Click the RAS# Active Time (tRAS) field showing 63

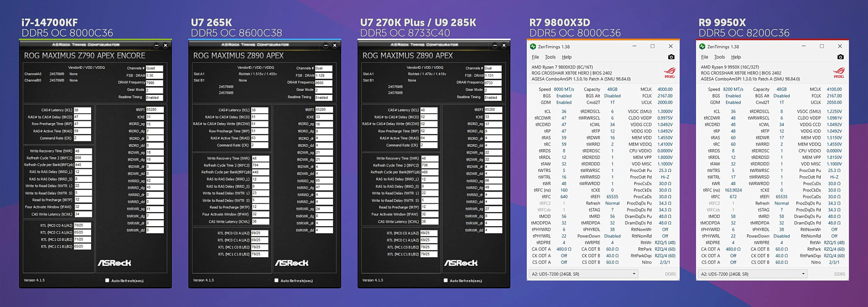tap(259, 138)
